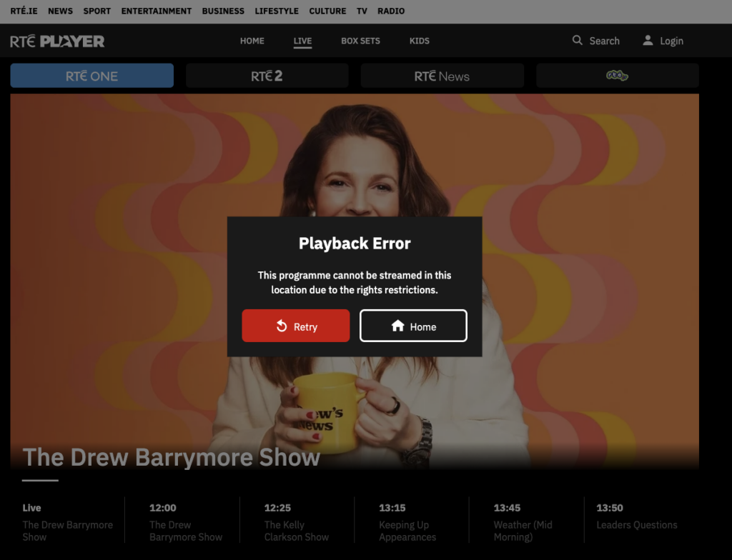
Task: Select the 13:45 Weather (Mid Morning) entry
Action: [x=523, y=522]
